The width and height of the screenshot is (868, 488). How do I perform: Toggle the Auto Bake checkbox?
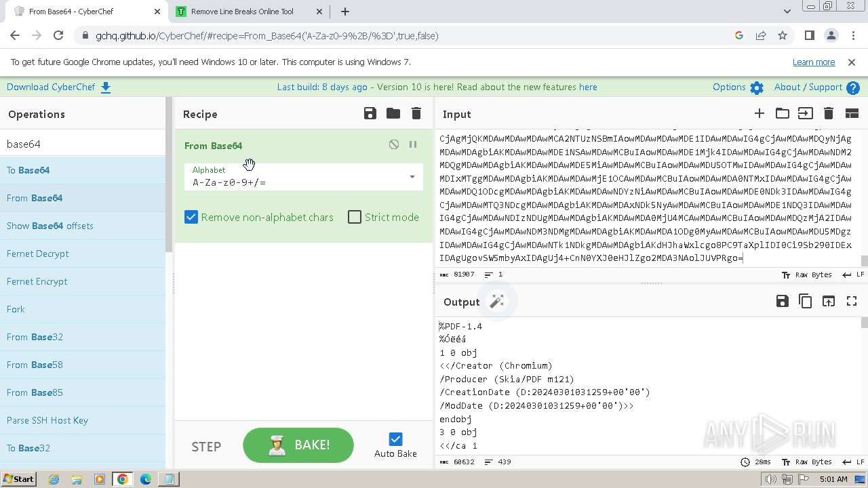pos(396,439)
